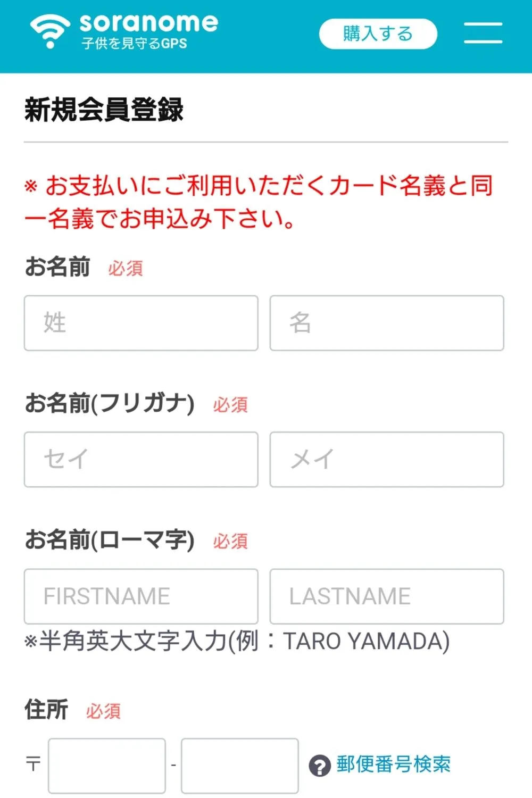This screenshot has width=532, height=798.
Task: Focus the 姓 surname field
Action: (x=141, y=323)
